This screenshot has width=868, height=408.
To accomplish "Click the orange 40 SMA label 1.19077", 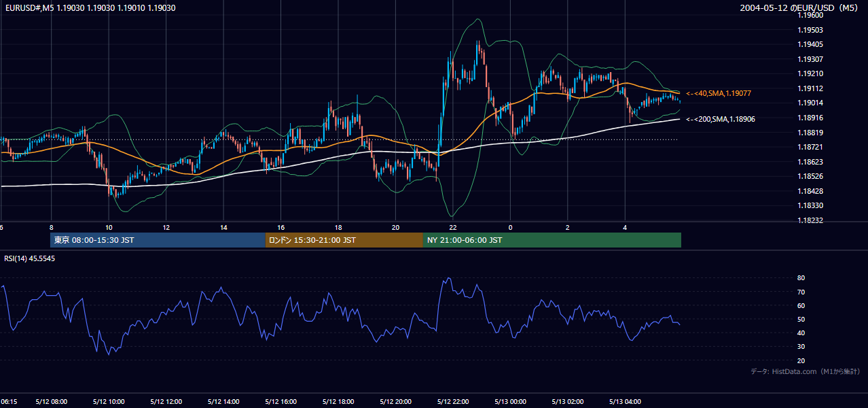I will click(x=719, y=93).
